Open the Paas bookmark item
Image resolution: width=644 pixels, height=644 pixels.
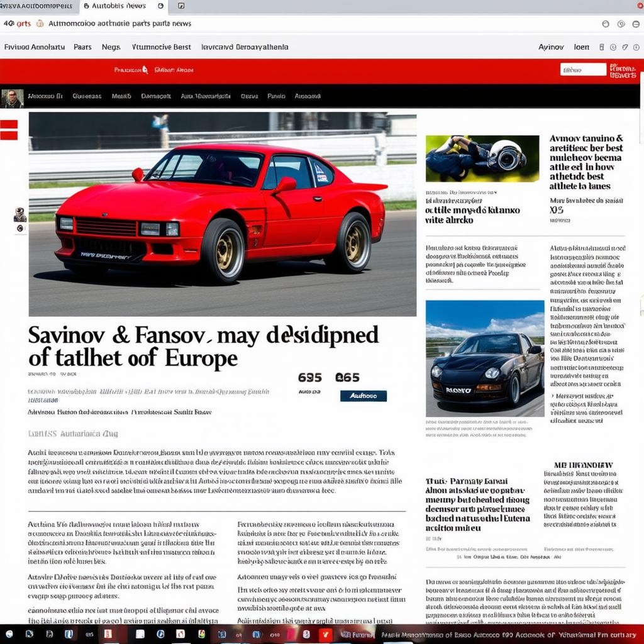point(82,47)
